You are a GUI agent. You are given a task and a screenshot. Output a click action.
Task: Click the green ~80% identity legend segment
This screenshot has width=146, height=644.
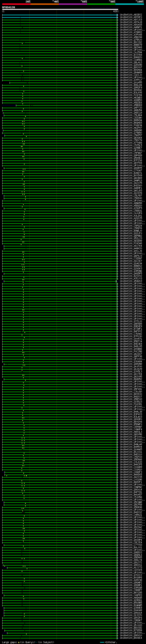101,4
